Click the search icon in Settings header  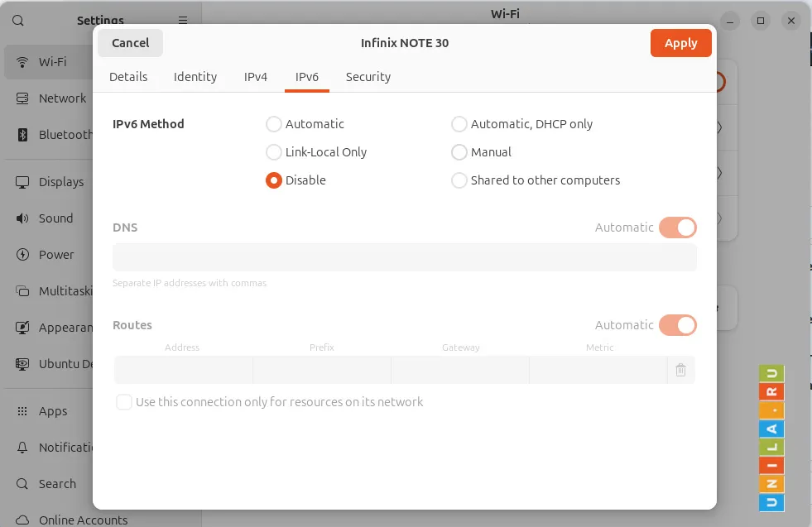click(x=18, y=21)
